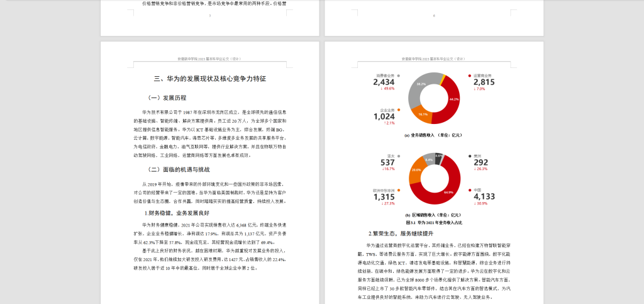The width and height of the screenshot is (644, 304).
Task: Click legend label '消费者业务'
Action: (x=386, y=76)
